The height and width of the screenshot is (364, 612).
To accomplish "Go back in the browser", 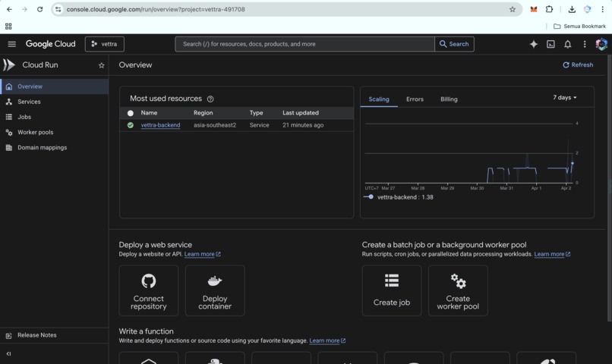I will [x=9, y=9].
